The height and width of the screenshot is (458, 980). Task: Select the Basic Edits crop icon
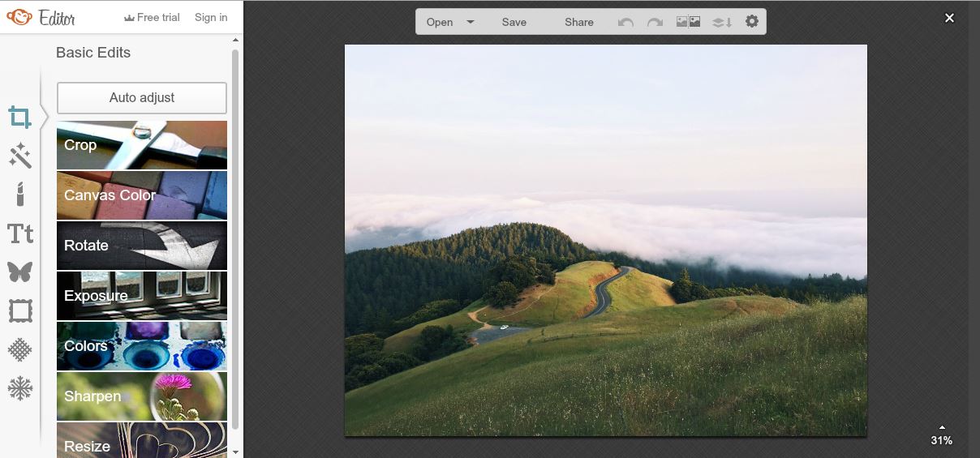19,118
